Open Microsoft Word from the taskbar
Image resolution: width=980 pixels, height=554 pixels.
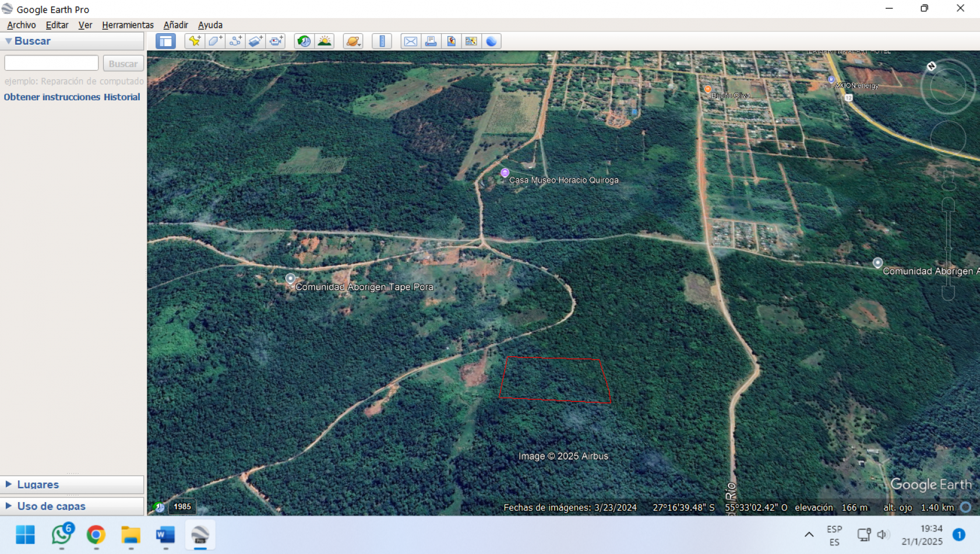point(165,535)
